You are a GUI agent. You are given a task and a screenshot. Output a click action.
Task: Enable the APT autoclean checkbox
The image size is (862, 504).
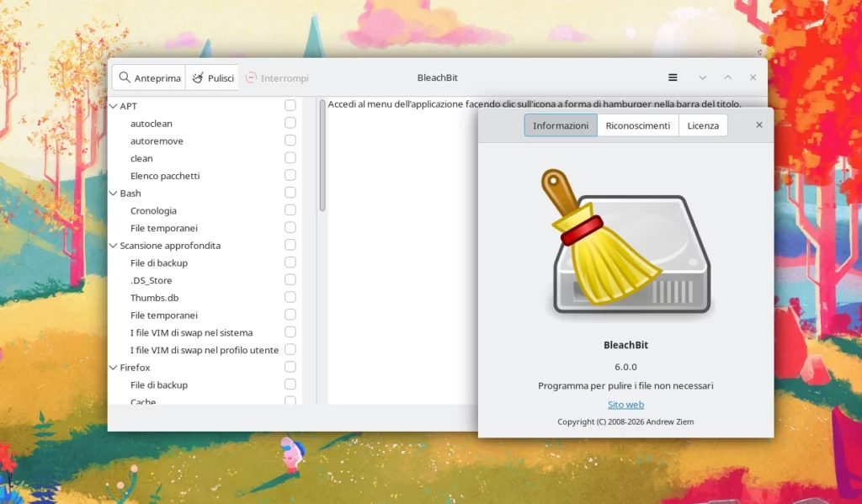[x=290, y=123]
